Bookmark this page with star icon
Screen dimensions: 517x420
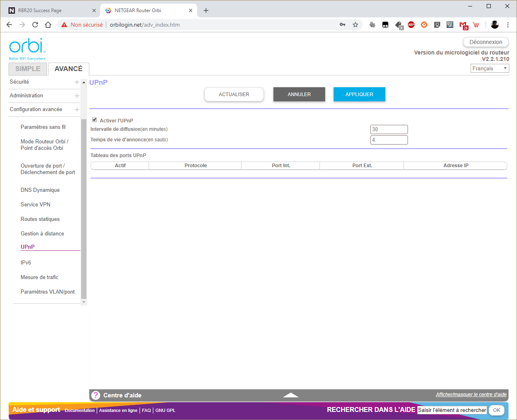tap(355, 25)
